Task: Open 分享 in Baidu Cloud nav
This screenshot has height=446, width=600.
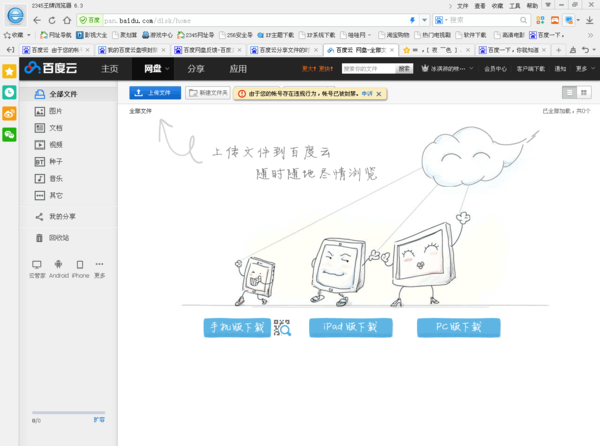Action: coord(196,69)
